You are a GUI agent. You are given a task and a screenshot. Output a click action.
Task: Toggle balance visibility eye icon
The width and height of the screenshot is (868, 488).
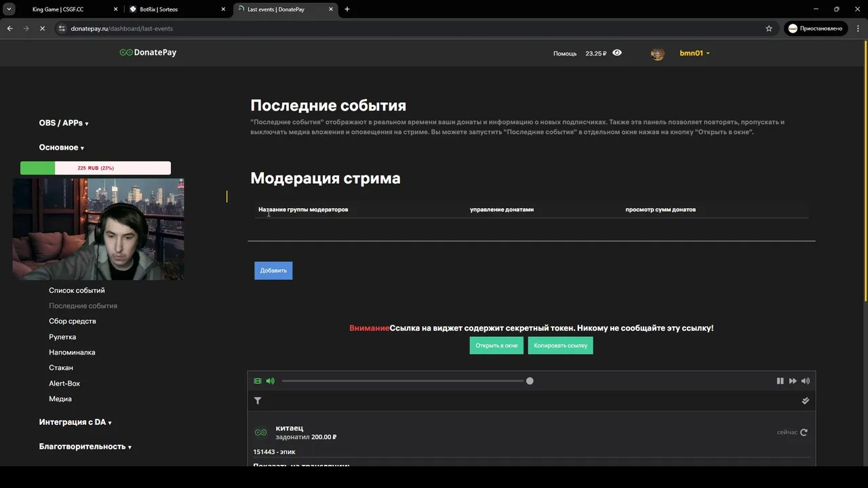617,52
